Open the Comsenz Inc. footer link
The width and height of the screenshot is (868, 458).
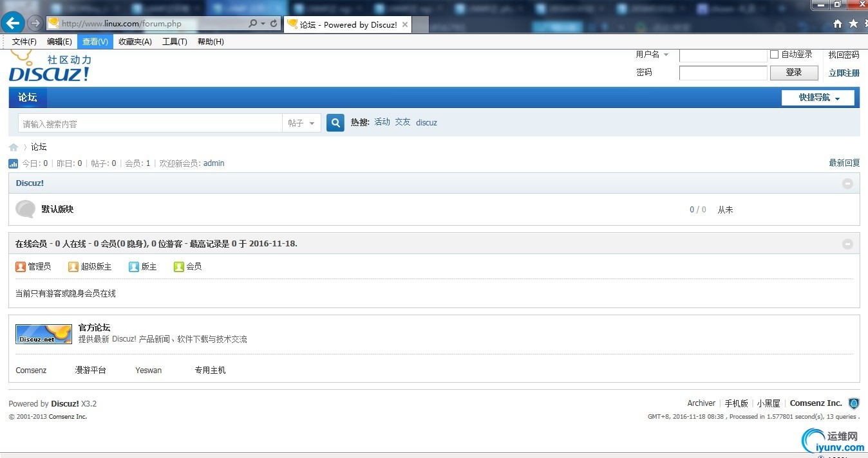(816, 403)
